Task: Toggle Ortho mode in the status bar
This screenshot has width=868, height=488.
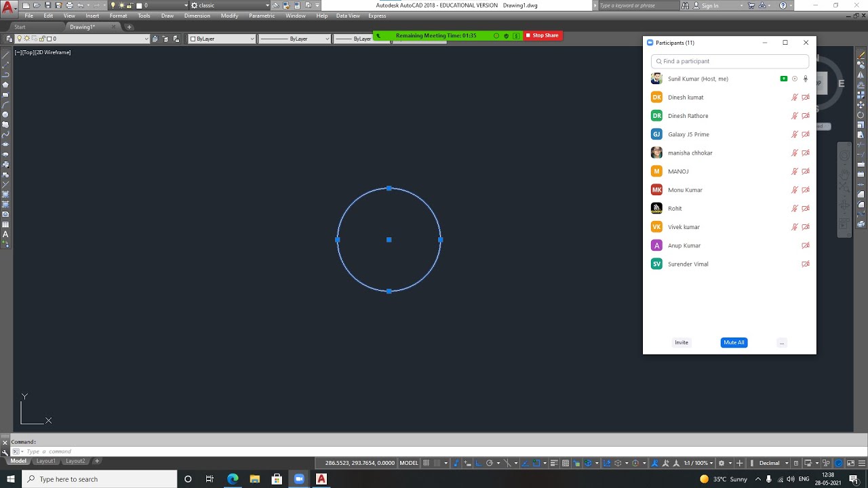Action: pyautogui.click(x=479, y=463)
